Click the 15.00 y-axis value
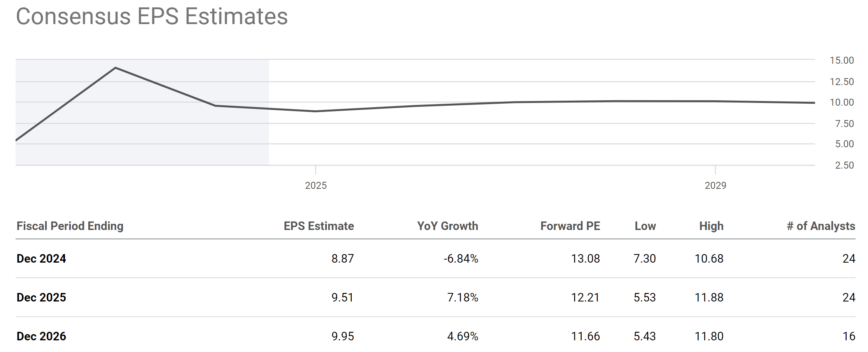Image resolution: width=868 pixels, height=352 pixels. pos(842,61)
